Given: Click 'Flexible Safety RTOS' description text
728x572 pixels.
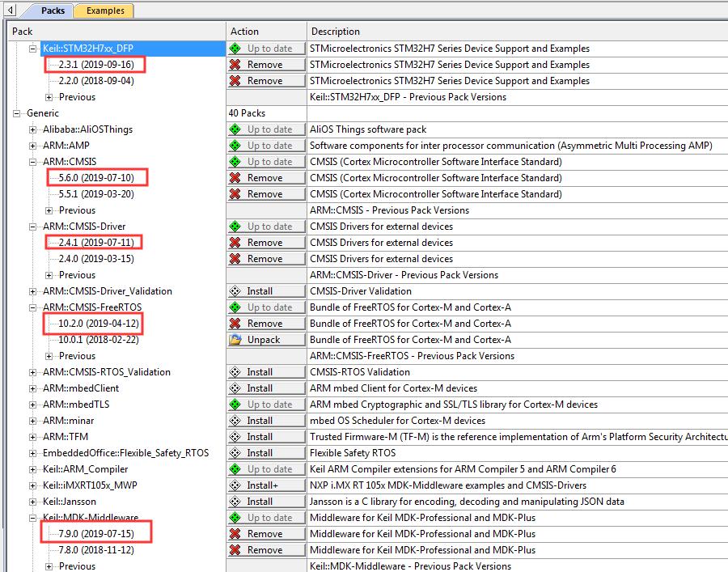Looking at the screenshot, I should [353, 453].
